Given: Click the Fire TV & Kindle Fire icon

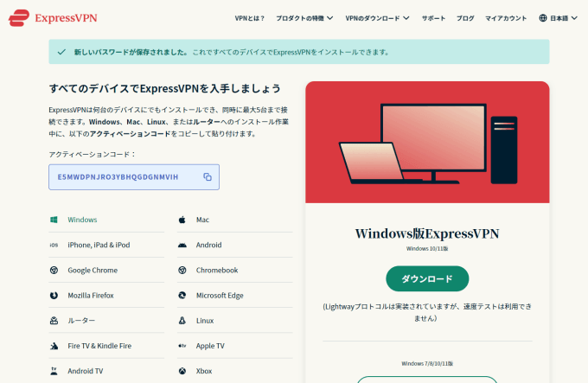Looking at the screenshot, I should click(54, 346).
